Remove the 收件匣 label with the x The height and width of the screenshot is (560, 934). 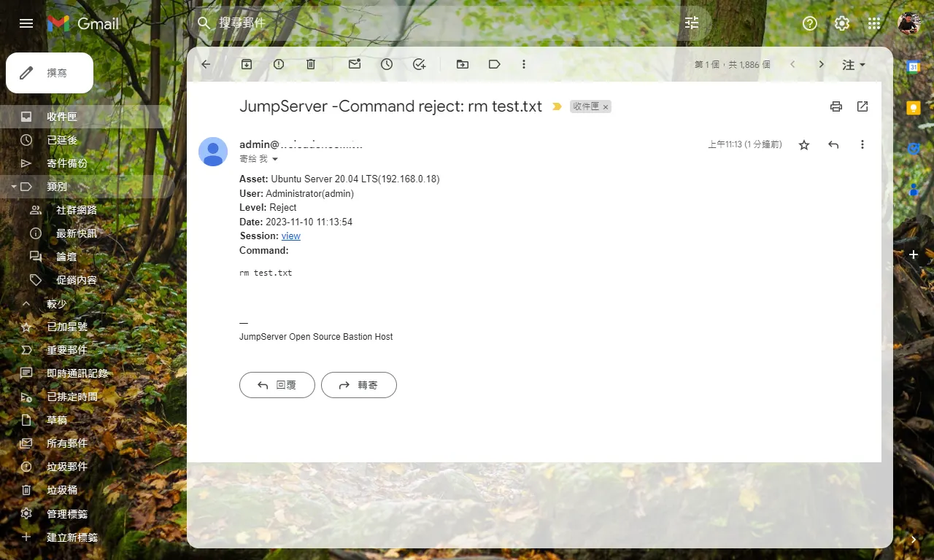605,107
